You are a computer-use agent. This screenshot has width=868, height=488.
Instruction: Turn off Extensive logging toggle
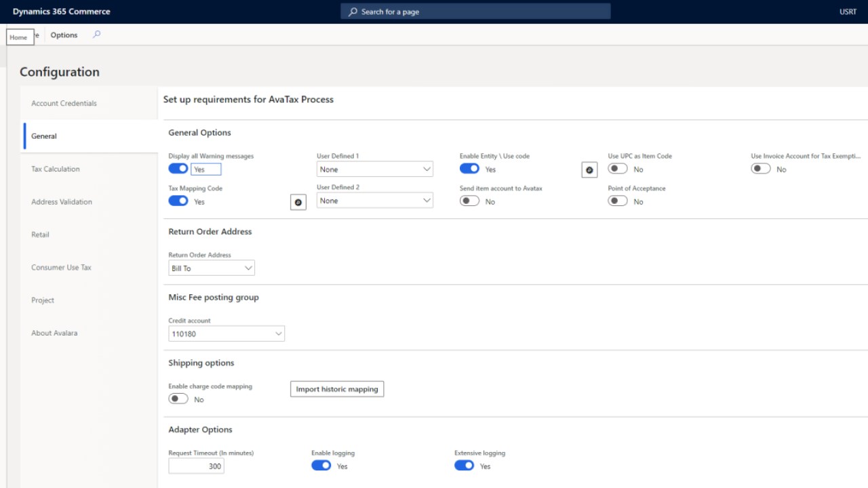click(465, 465)
